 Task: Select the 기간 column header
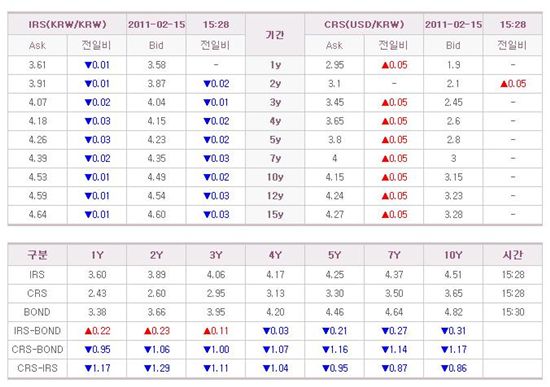(x=275, y=35)
